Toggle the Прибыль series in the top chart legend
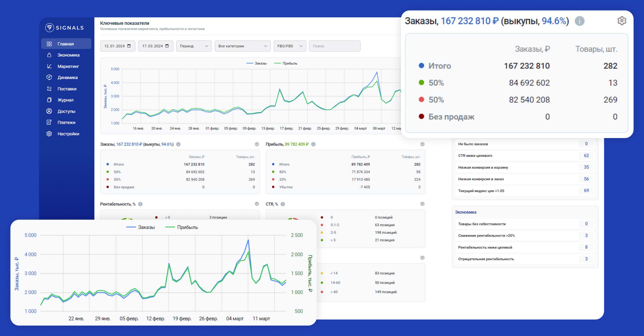 pos(286,63)
